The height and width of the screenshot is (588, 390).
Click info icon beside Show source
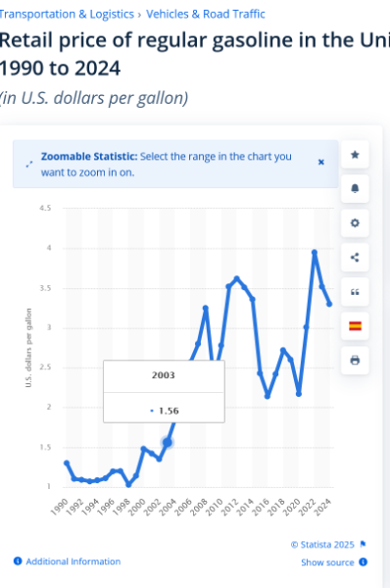pyautogui.click(x=363, y=562)
